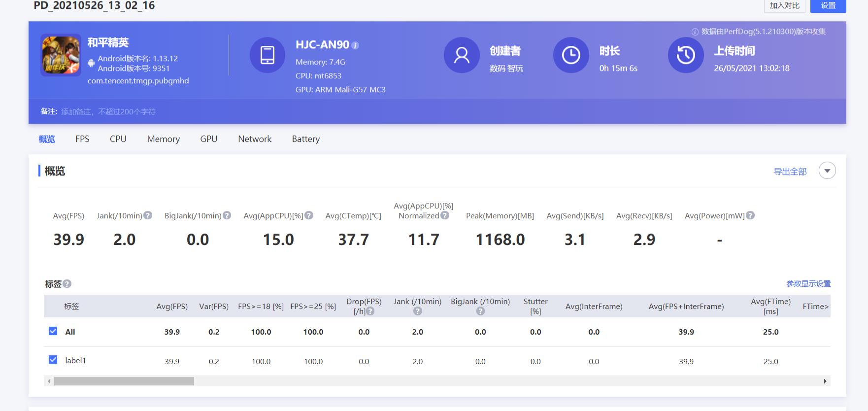Click the 和平精英 game app icon
The width and height of the screenshot is (868, 411).
pyautogui.click(x=61, y=55)
